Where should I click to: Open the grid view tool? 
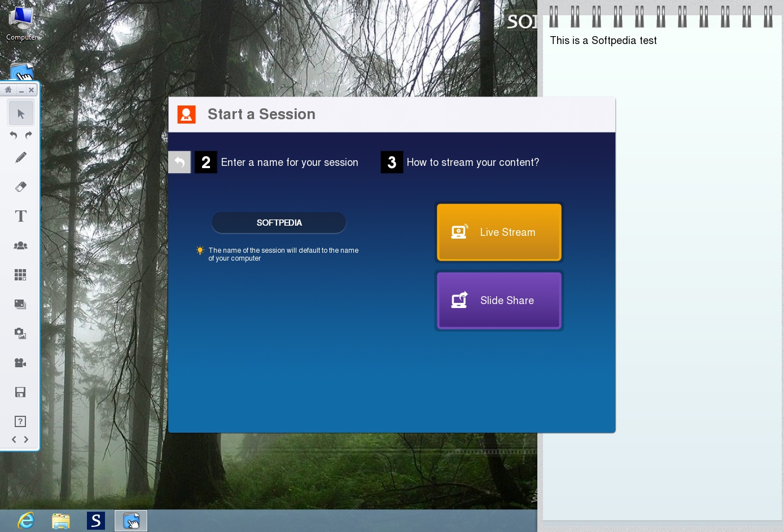click(21, 275)
